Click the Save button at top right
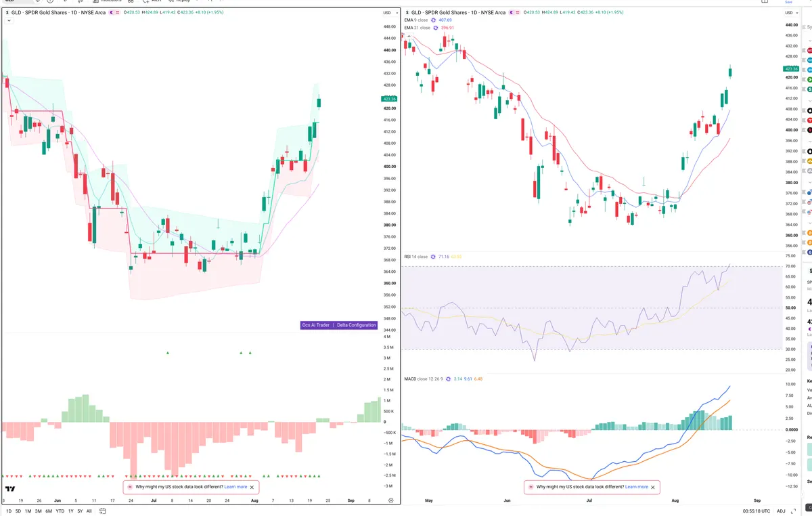The width and height of the screenshot is (812, 516). pyautogui.click(x=788, y=2)
